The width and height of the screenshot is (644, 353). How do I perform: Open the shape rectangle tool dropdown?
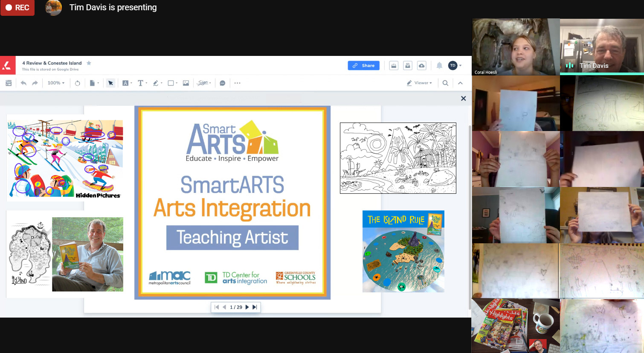pyautogui.click(x=173, y=83)
